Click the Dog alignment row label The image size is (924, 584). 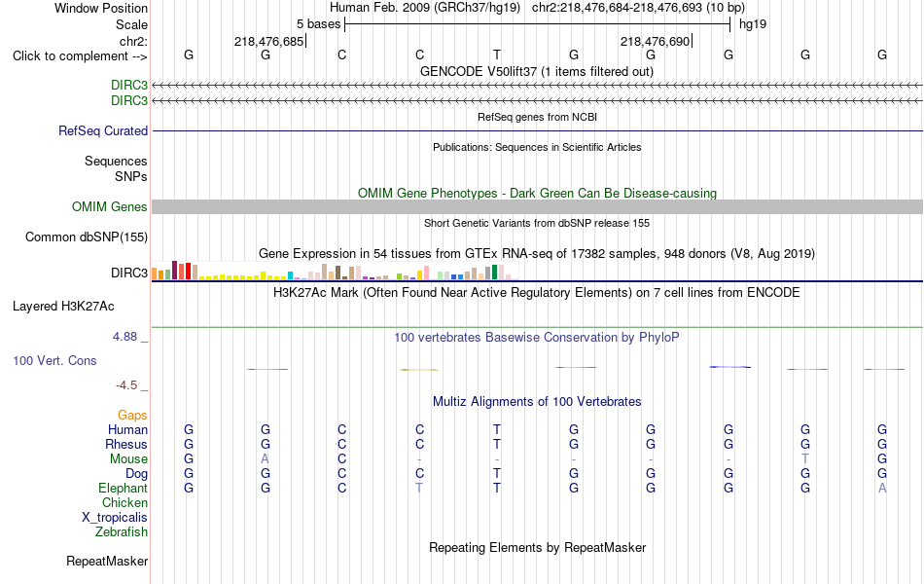pos(136,474)
